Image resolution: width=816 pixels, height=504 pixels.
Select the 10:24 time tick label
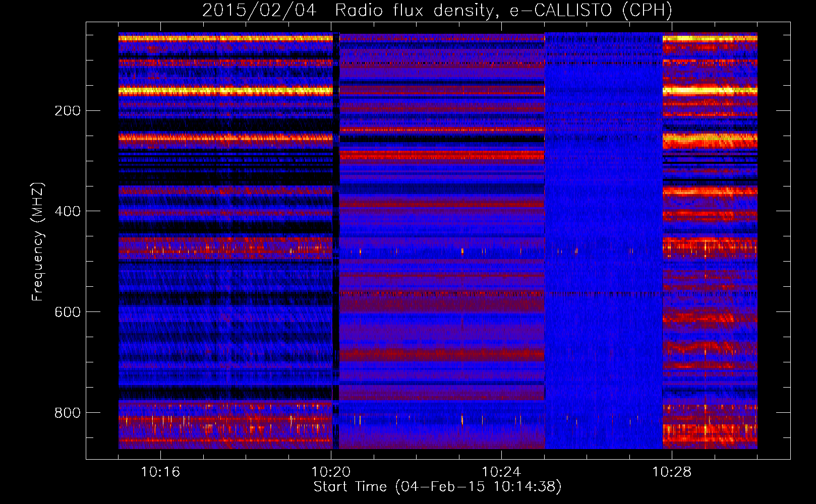(x=501, y=472)
